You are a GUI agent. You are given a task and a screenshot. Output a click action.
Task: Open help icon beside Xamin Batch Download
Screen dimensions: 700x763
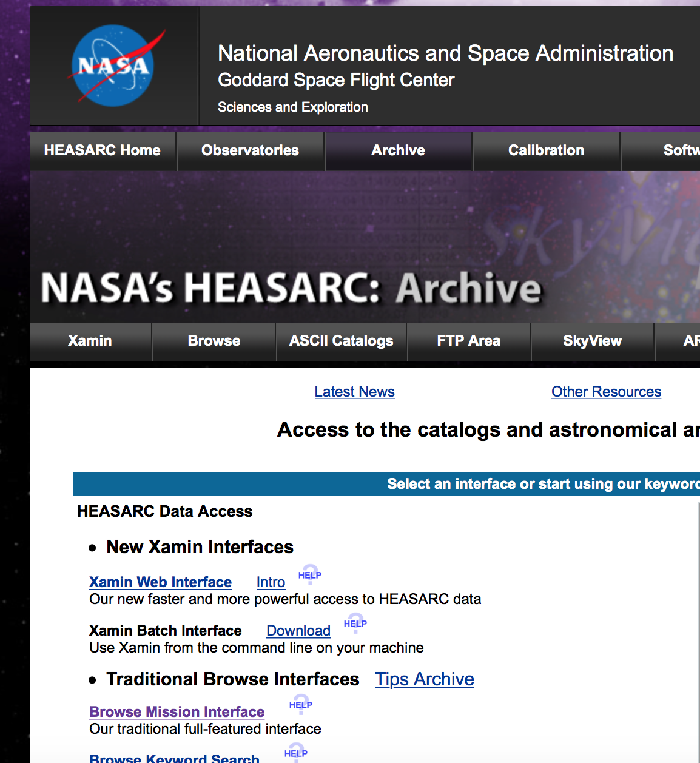[355, 623]
